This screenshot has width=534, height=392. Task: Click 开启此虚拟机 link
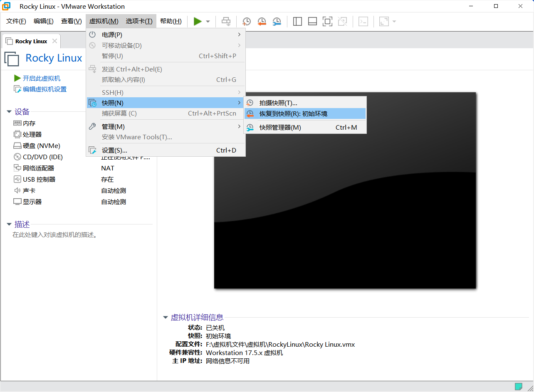coord(41,78)
